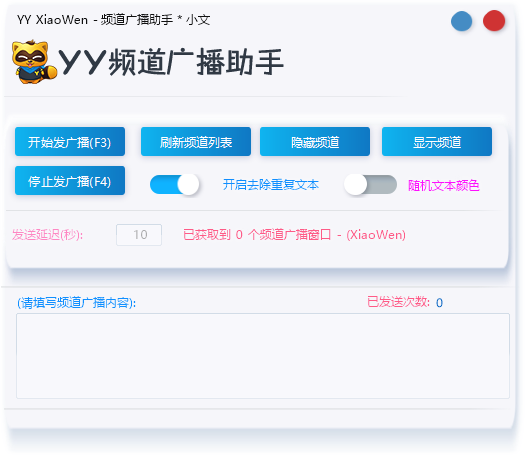The image size is (525, 455).
Task: Stop broadcasting with 停止发广播(F4) button
Action: click(x=70, y=181)
